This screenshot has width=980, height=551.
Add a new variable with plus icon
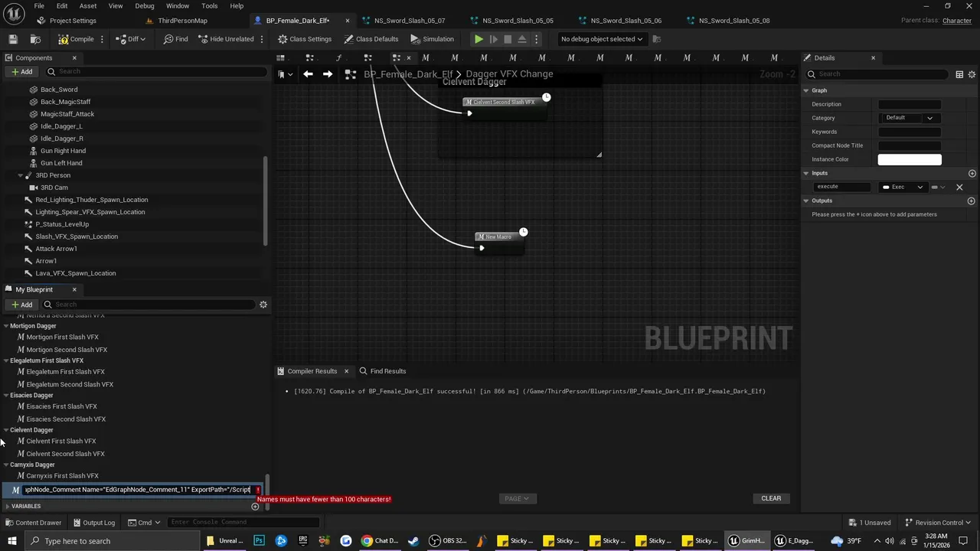pyautogui.click(x=256, y=506)
